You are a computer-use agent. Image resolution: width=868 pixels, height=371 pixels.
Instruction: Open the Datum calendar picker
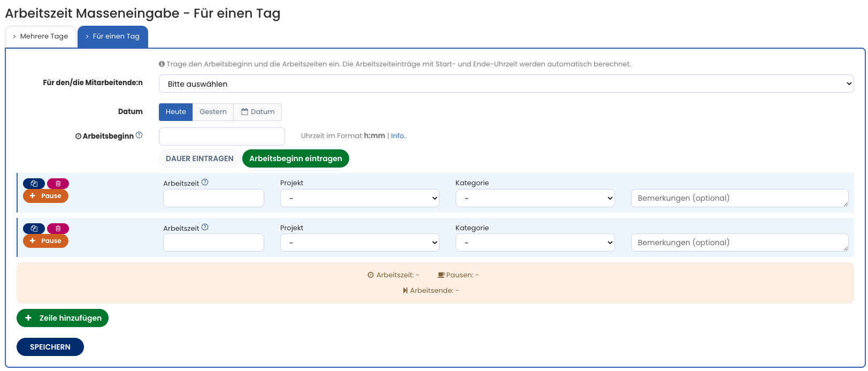[258, 112]
